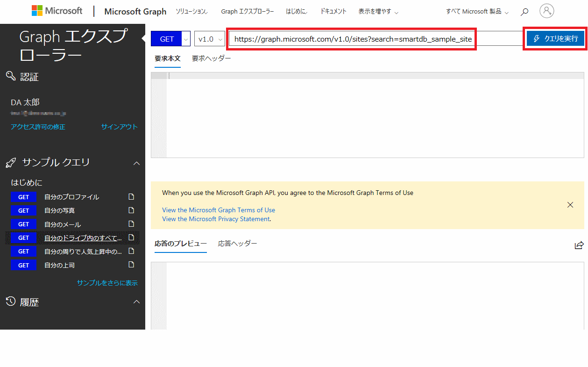The image size is (588, 367).
Task: Open the すべて Microsoft 製品 dropdown
Action: 477,11
